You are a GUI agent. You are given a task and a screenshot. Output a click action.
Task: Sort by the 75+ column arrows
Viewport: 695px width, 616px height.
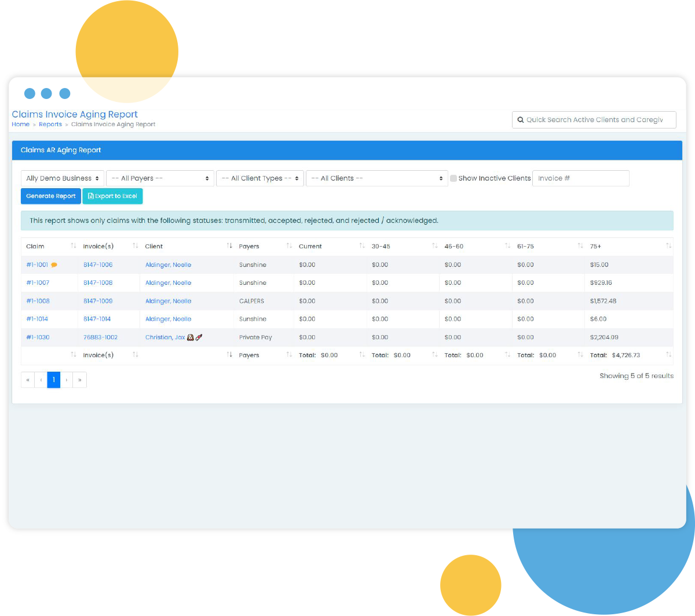[668, 246]
